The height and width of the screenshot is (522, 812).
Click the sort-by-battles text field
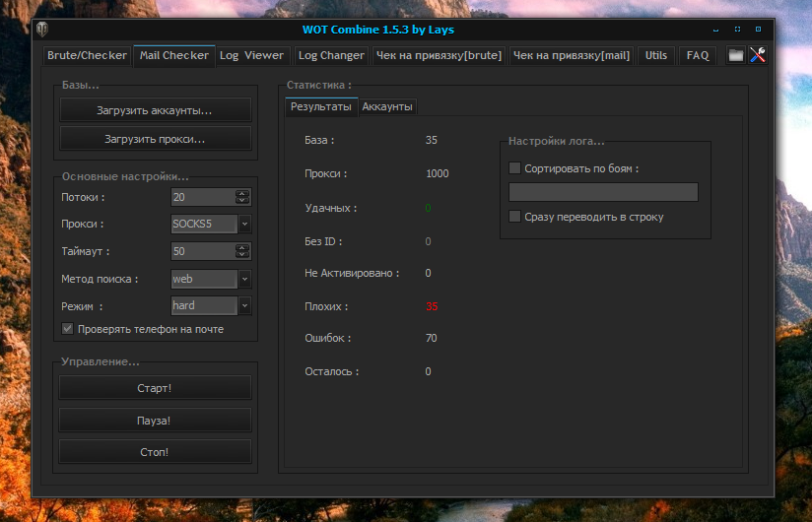coord(603,192)
